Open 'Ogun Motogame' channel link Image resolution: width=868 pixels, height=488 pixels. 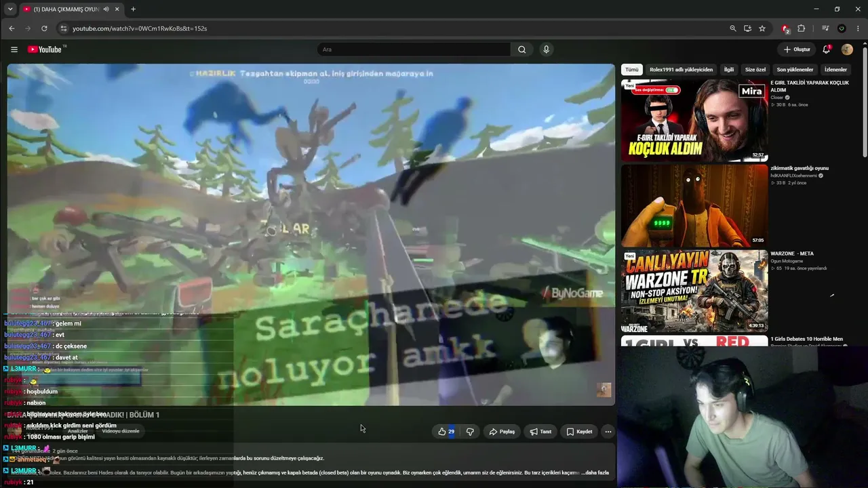(787, 261)
